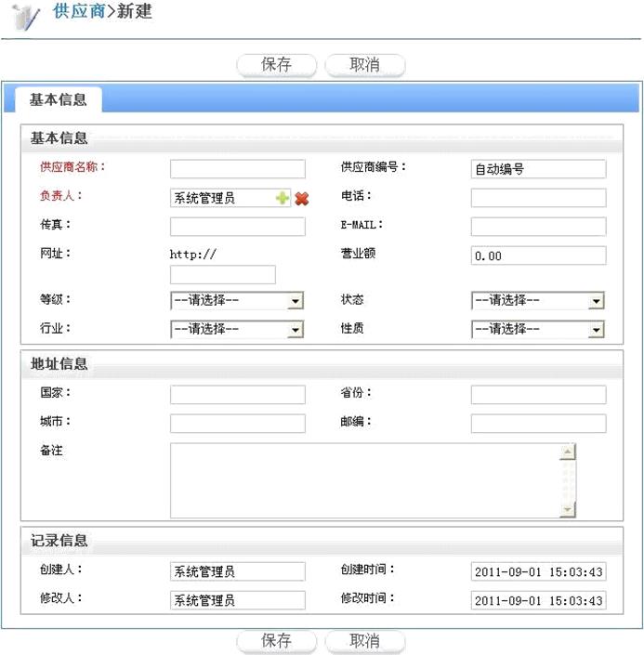Image resolution: width=644 pixels, height=655 pixels.
Task: Open the 供应商 breadcrumb link
Action: (x=79, y=11)
